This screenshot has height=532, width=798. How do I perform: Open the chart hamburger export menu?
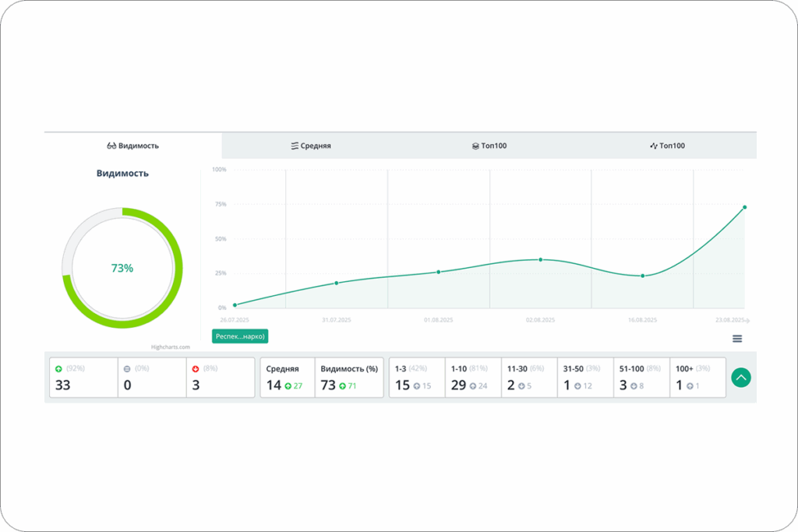[737, 339]
